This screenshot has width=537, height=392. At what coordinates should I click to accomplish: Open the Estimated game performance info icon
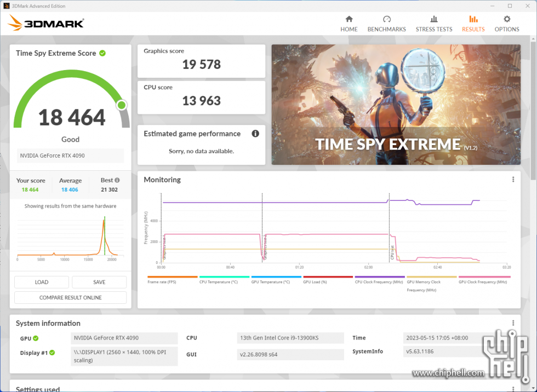255,134
